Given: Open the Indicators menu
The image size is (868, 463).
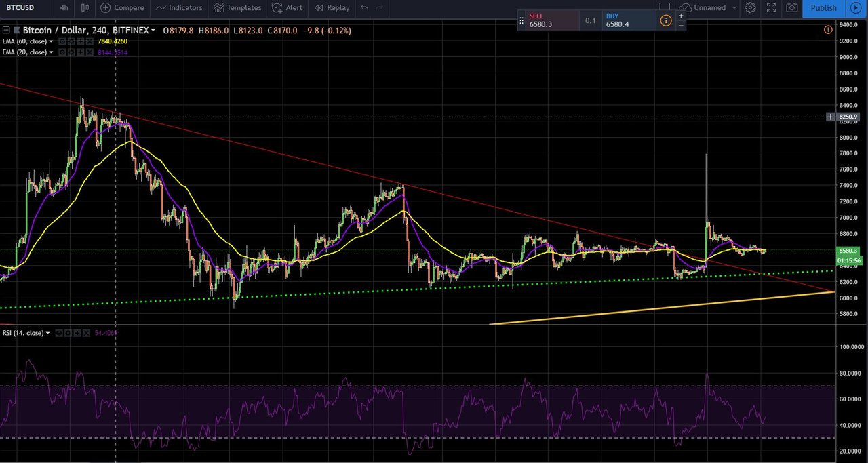Looking at the screenshot, I should point(179,7).
